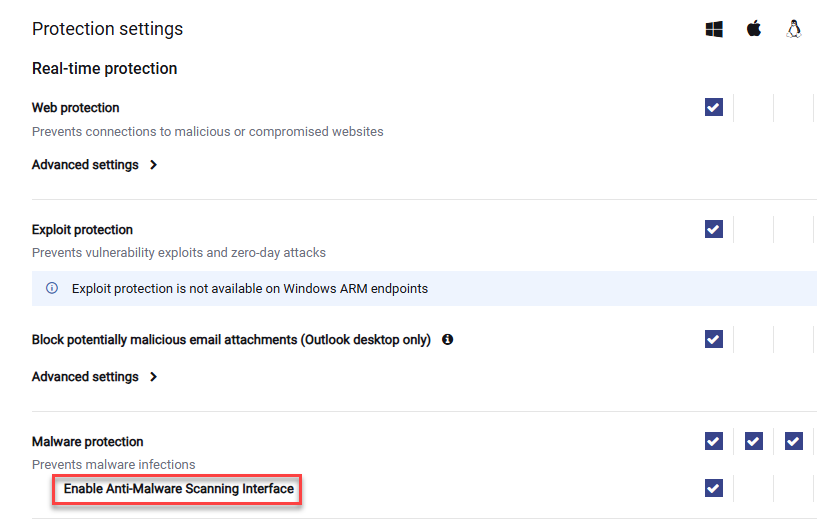The height and width of the screenshot is (524, 817).
Task: Expand Advanced settings under Web protection
Action: pos(85,165)
